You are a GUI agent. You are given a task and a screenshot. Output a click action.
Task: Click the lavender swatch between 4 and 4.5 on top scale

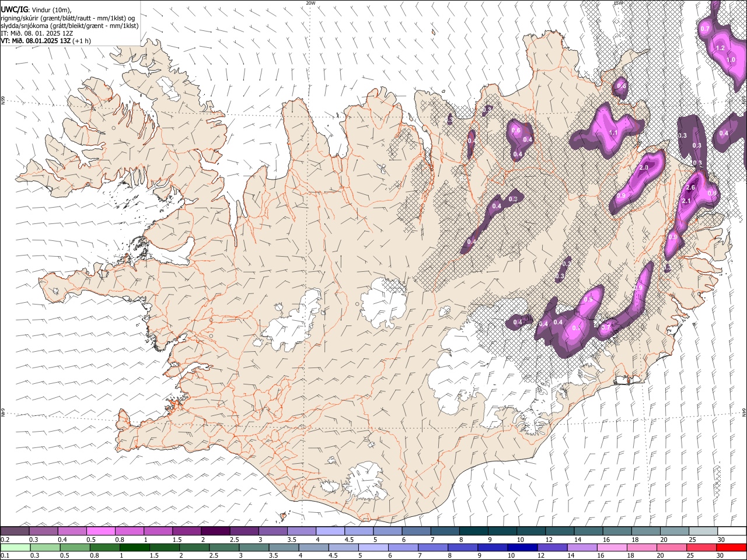[x=330, y=531]
